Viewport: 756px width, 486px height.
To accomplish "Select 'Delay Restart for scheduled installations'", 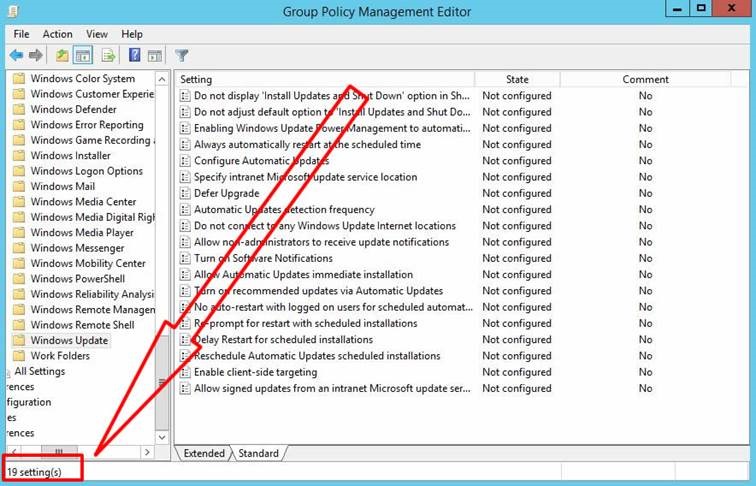I will [x=283, y=340].
